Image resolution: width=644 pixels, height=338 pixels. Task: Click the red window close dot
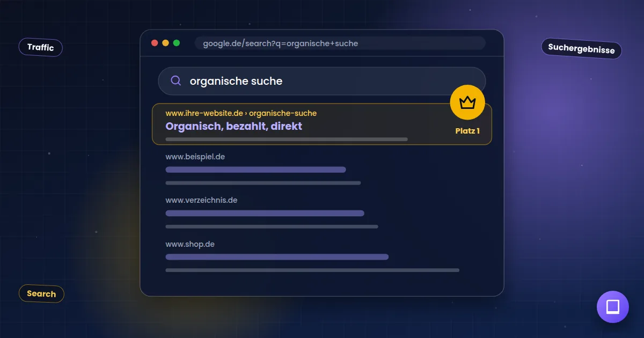tap(155, 43)
